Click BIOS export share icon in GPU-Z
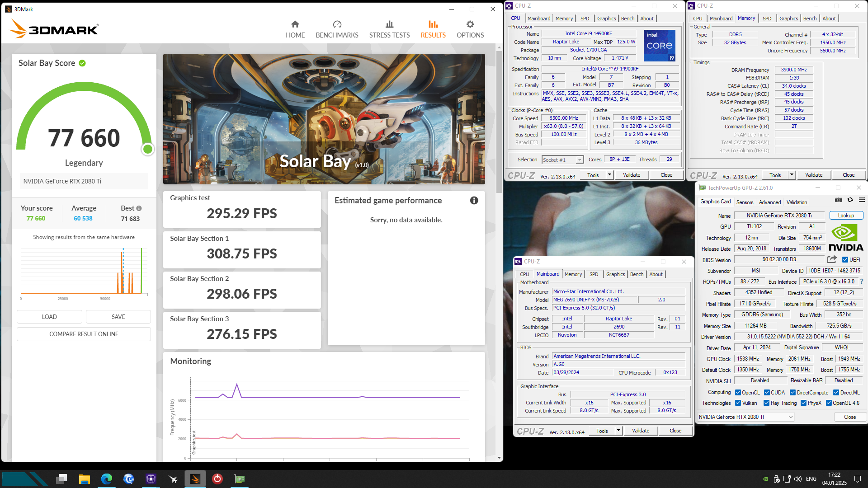 click(832, 259)
